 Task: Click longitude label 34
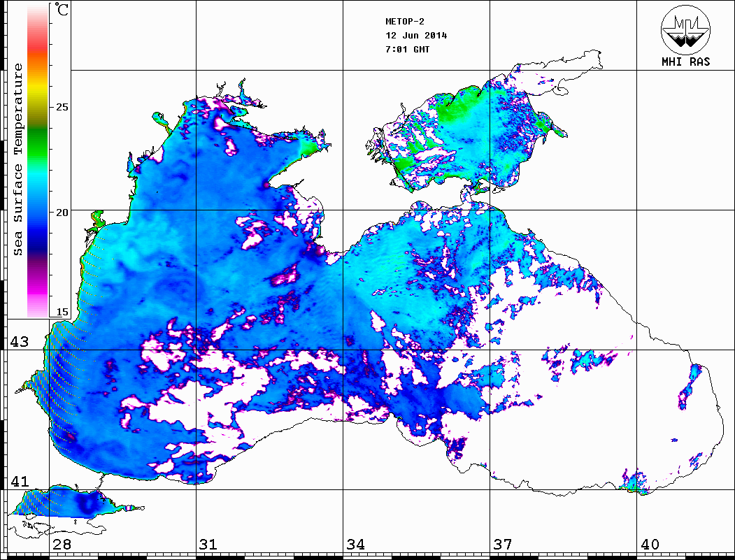pos(356,545)
